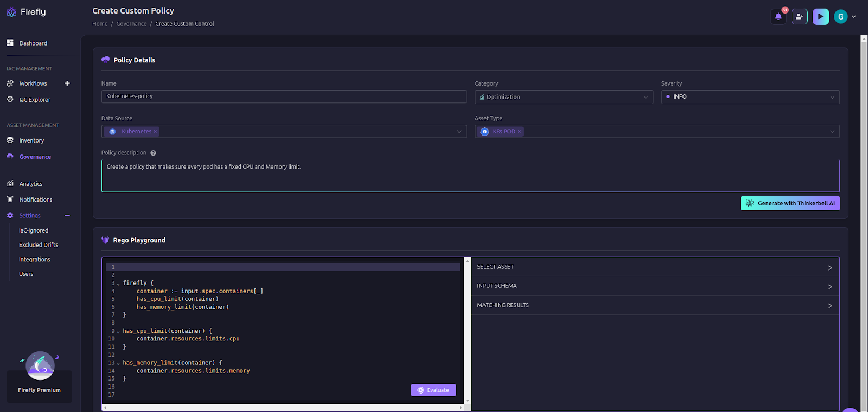Remove the K8s POD asset type tag
This screenshot has width=868, height=412.
519,132
